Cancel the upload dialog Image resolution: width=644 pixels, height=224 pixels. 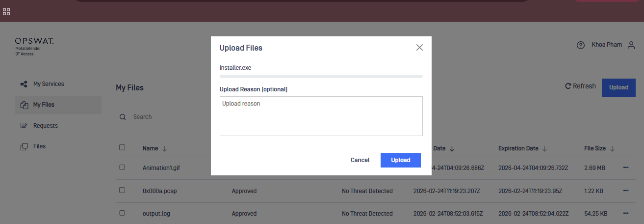point(360,160)
